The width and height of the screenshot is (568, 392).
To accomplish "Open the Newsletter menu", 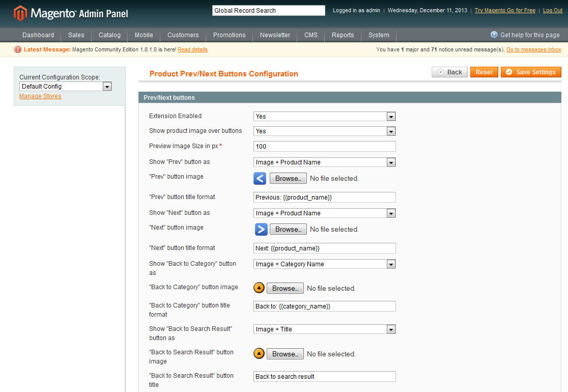I will 275,35.
